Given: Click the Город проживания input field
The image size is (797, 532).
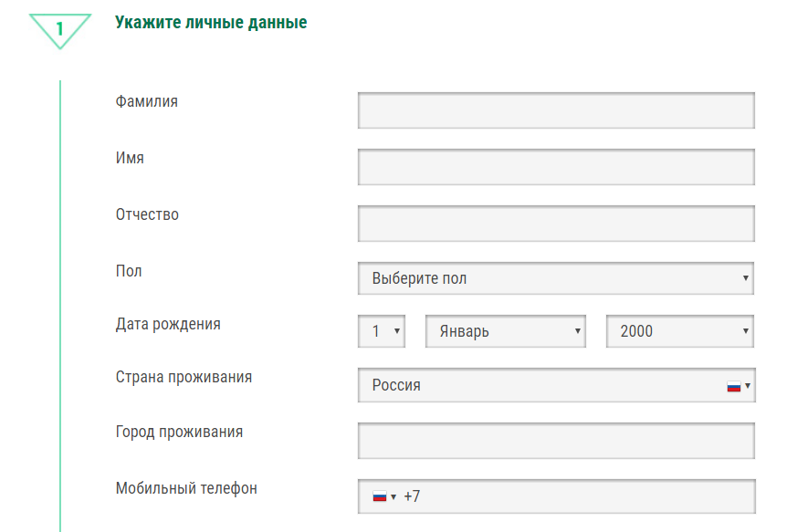Looking at the screenshot, I should coord(556,441).
